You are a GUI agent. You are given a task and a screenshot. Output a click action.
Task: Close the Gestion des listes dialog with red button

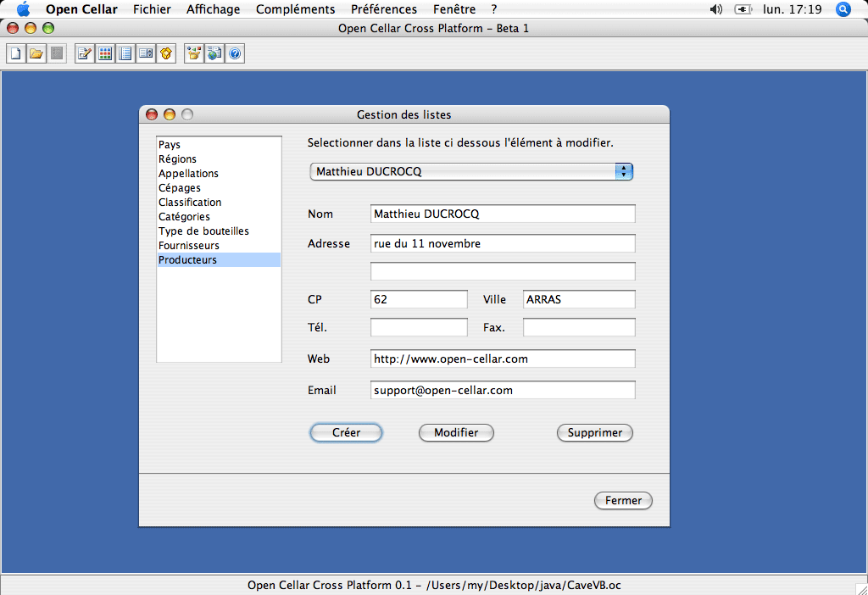152,114
